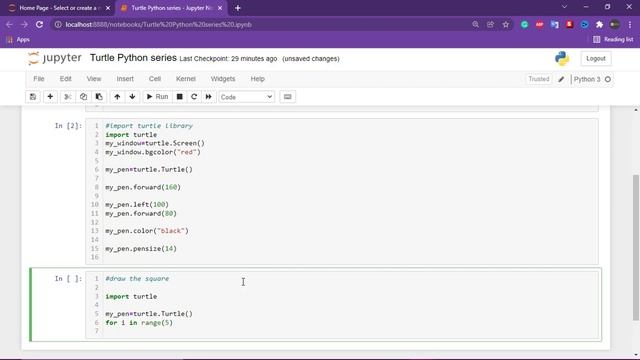Click the pencil edit mode icon
Viewport: 640px width, 360px height.
pos(561,79)
